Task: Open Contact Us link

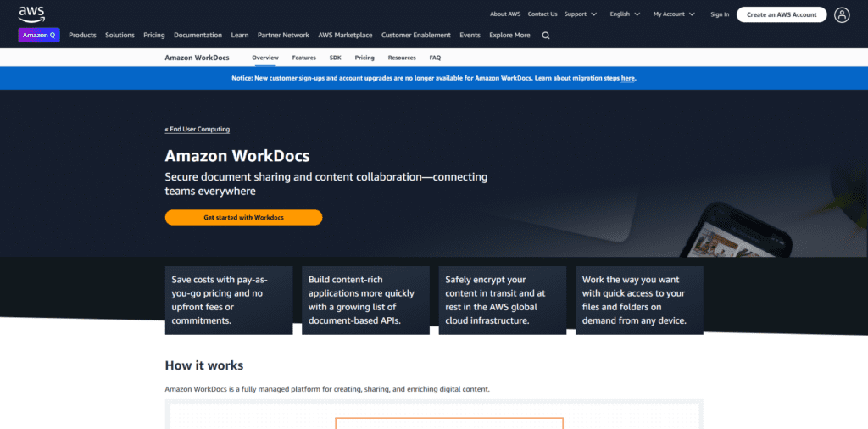Action: click(x=542, y=14)
